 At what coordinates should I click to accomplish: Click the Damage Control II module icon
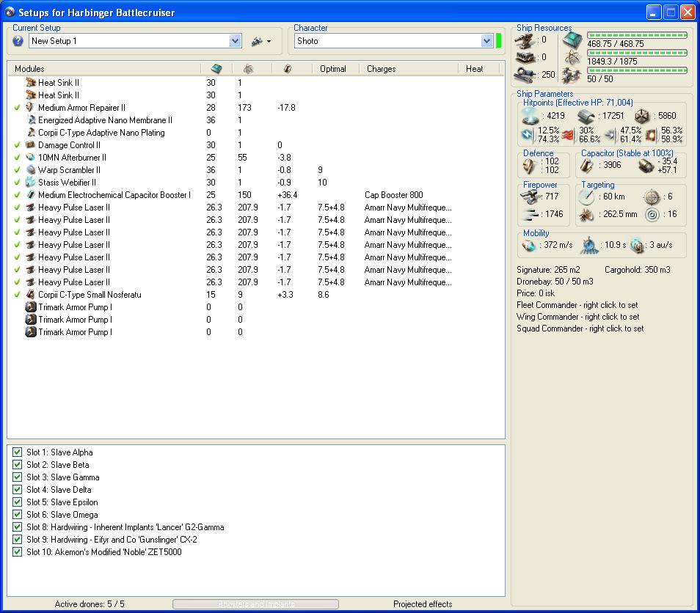point(31,145)
